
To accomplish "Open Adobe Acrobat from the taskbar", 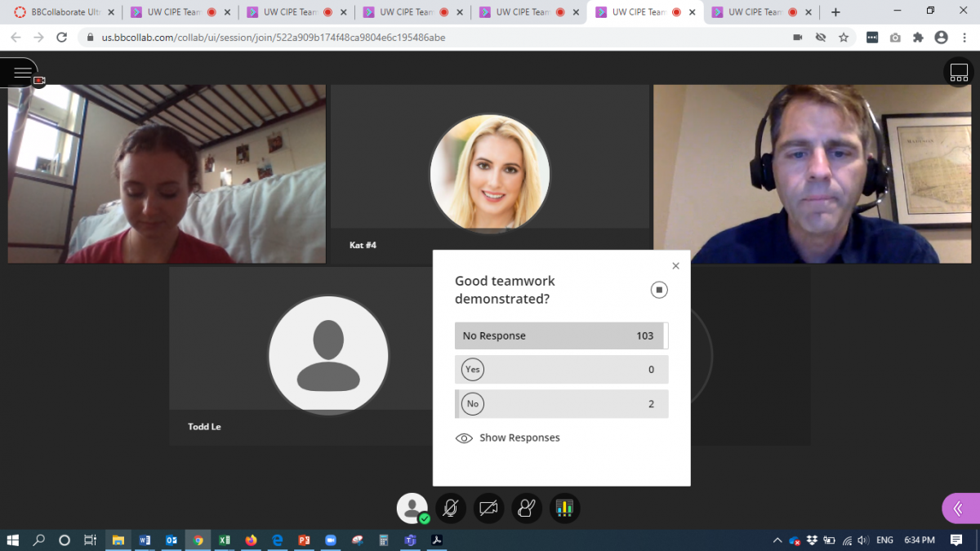I will coord(437,540).
